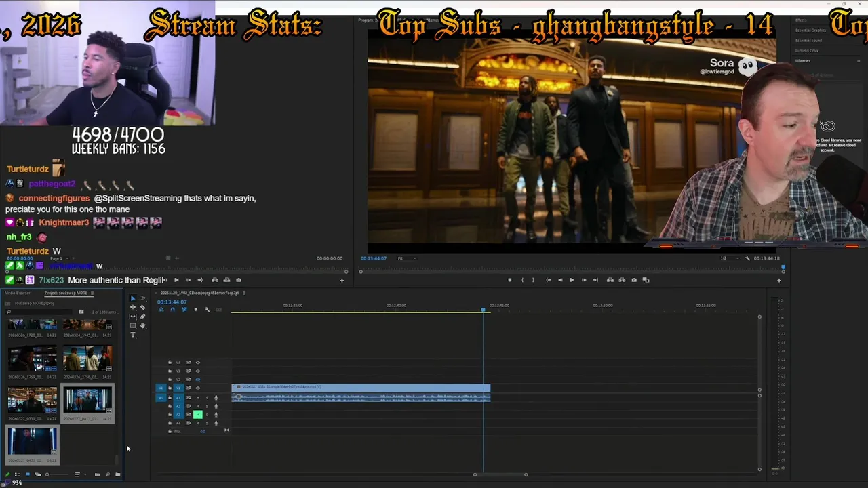
Task: Switch Project panel to Freeform View
Action: [37, 474]
